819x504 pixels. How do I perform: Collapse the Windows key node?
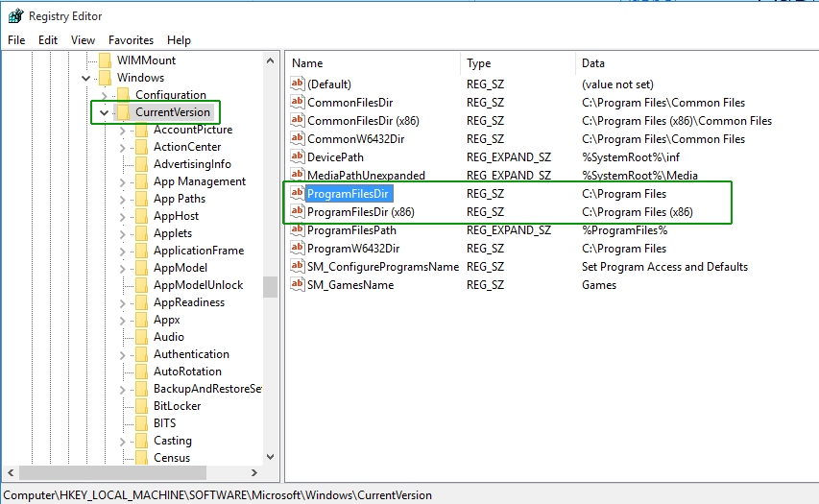pyautogui.click(x=86, y=79)
